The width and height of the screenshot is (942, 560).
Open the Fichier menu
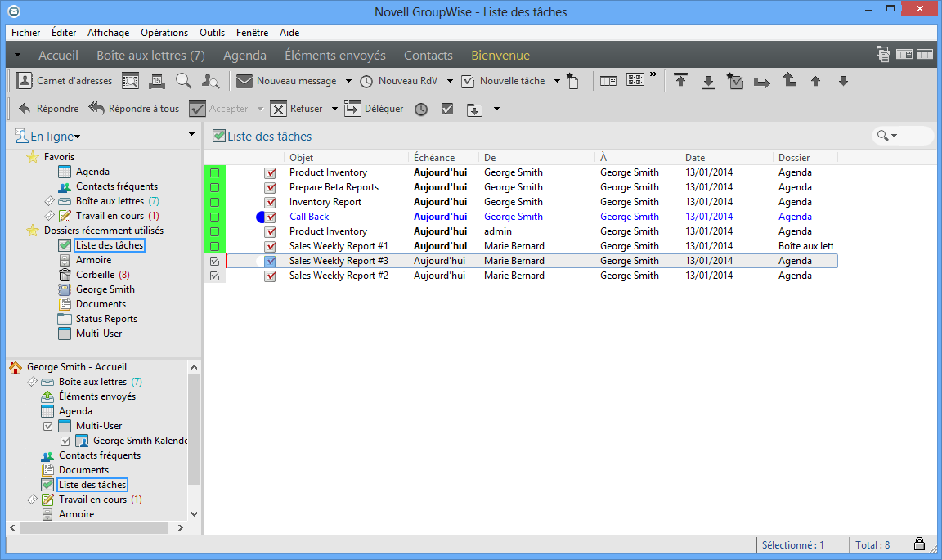pos(26,33)
